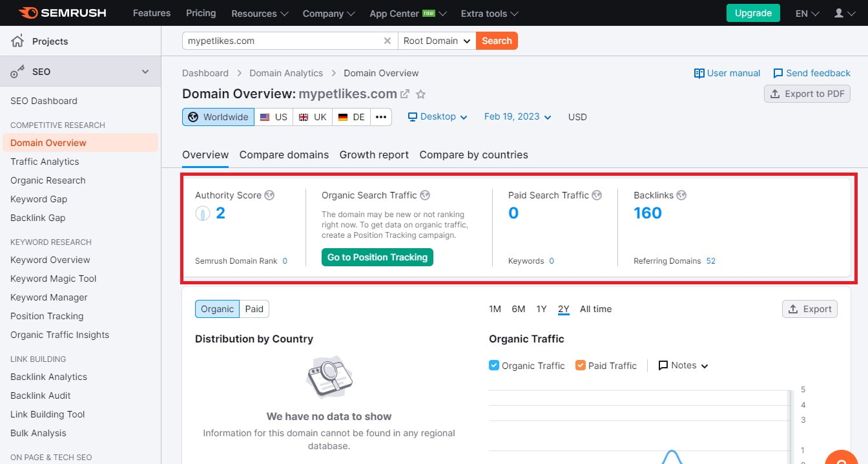
Task: Open the user account profile icon
Action: 839,13
